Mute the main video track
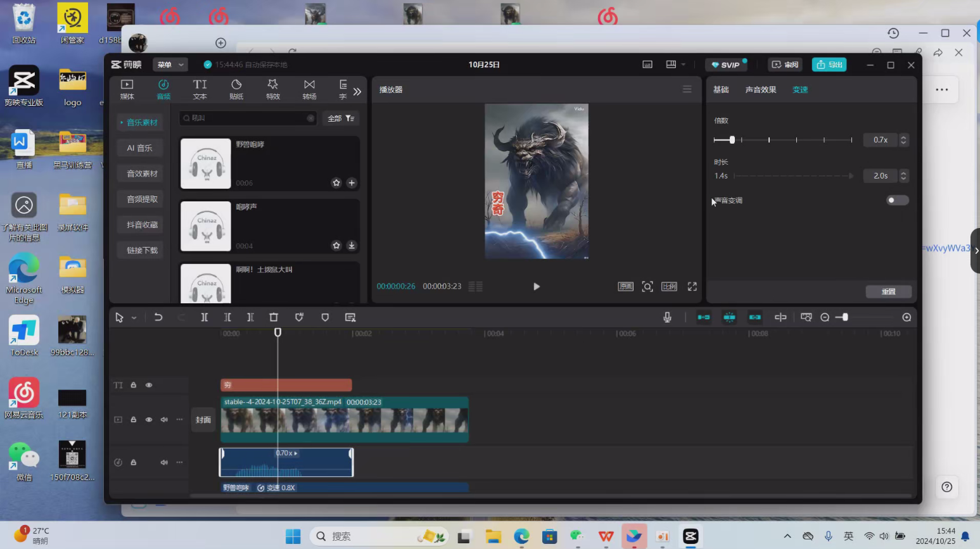Screen dimensions: 980x549 (x=164, y=419)
